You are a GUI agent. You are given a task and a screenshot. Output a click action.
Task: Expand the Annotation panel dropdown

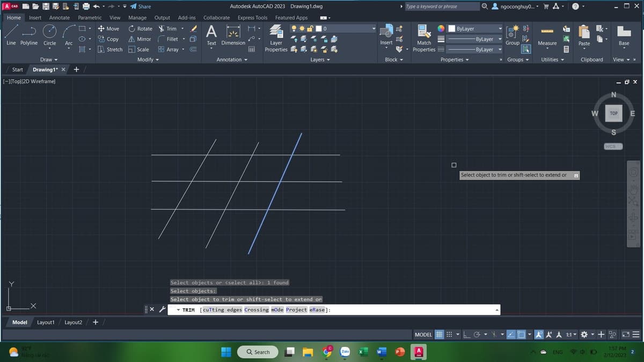tap(232, 60)
